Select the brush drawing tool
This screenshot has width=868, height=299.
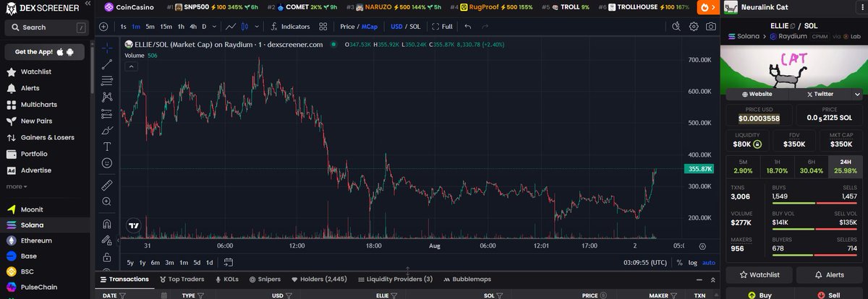pos(107,130)
